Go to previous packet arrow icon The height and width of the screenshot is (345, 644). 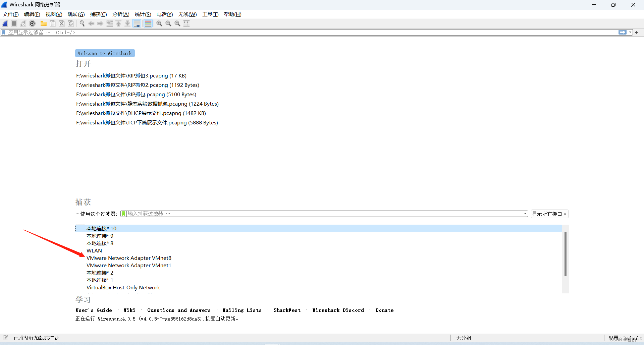[91, 23]
